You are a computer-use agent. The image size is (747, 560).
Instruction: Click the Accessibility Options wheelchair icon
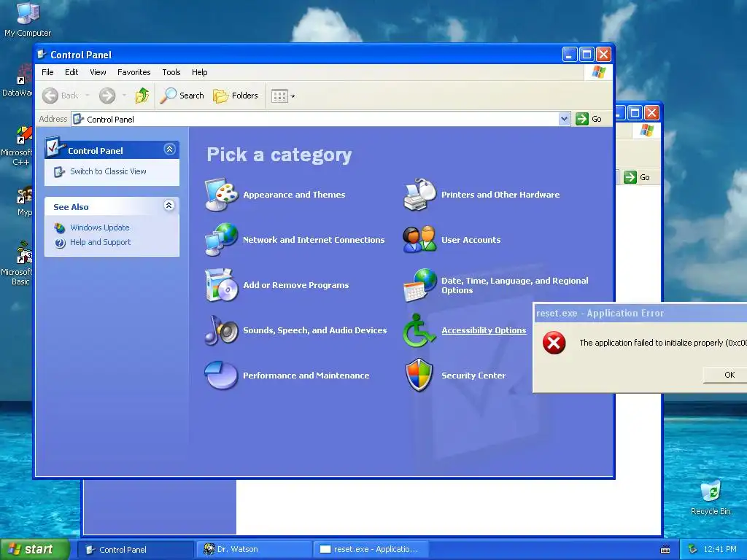(419, 330)
